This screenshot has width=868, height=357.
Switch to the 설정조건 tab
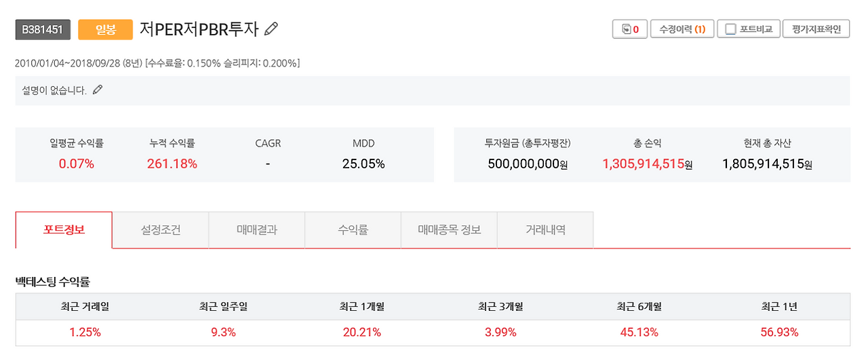tap(161, 230)
